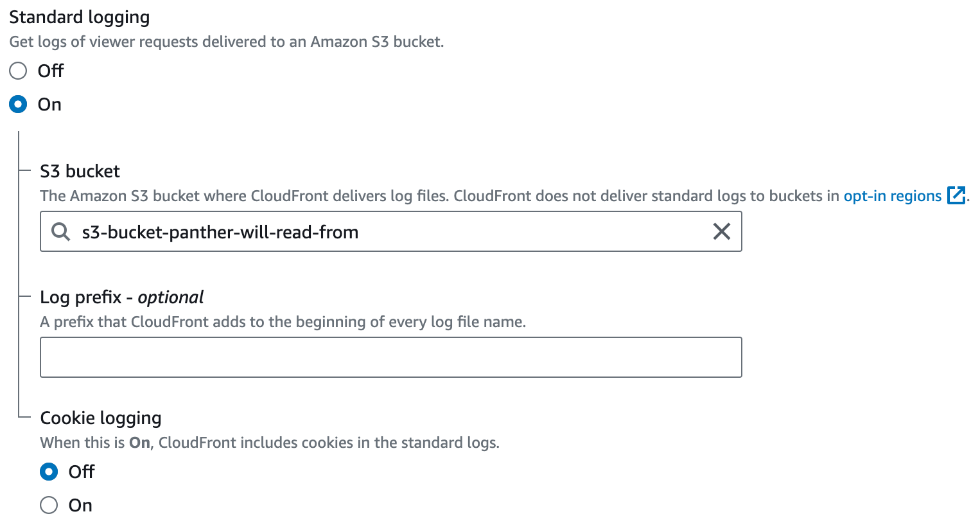The width and height of the screenshot is (980, 523).
Task: Click the search magnifier icon in S3 bucket field
Action: point(60,231)
